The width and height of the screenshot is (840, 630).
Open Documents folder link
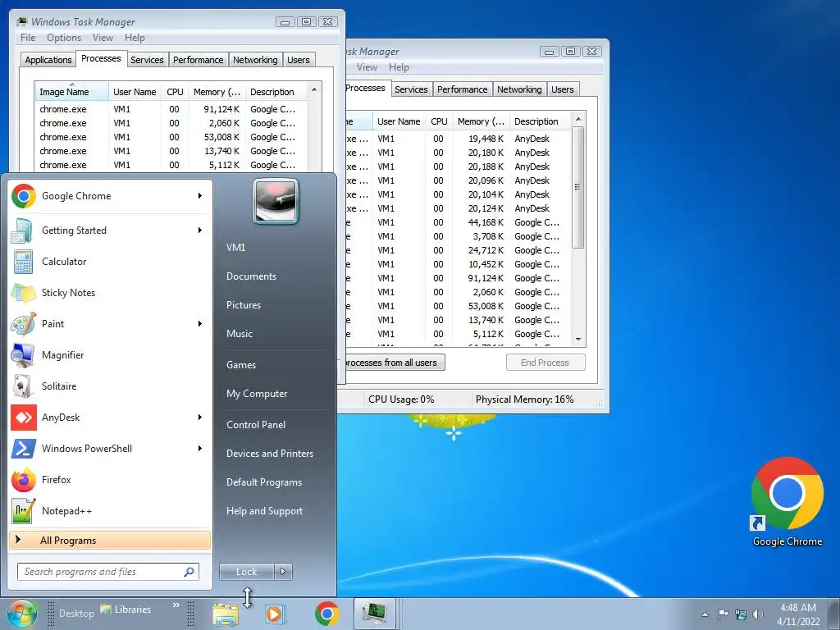[x=251, y=276]
